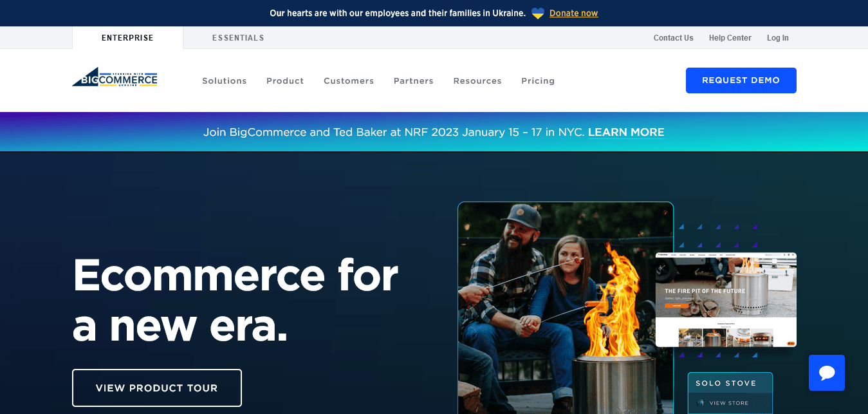The height and width of the screenshot is (414, 868).
Task: Open the Resources dropdown
Action: [x=477, y=80]
